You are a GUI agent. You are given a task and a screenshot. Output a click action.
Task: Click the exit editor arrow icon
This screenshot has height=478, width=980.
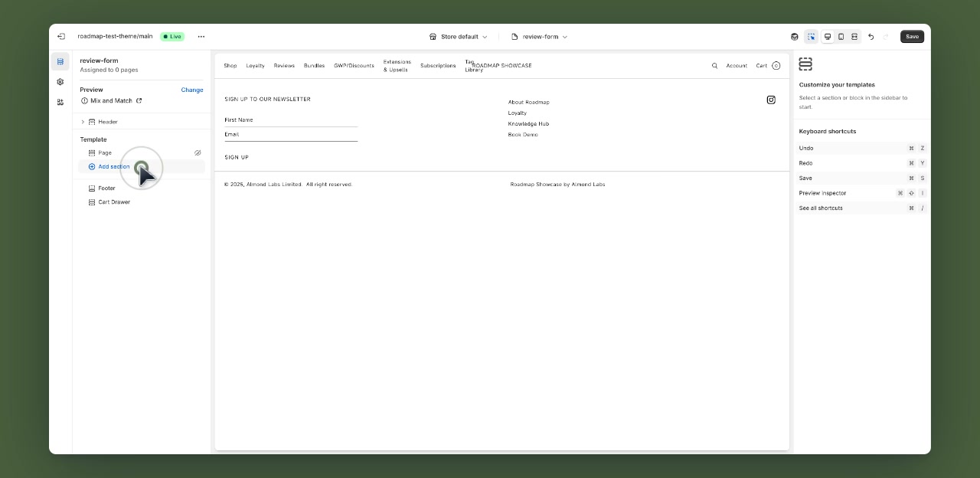pos(62,36)
